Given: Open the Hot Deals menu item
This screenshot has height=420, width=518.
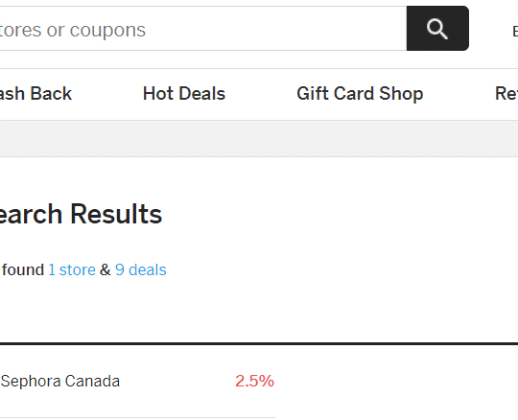Looking at the screenshot, I should pos(184,93).
